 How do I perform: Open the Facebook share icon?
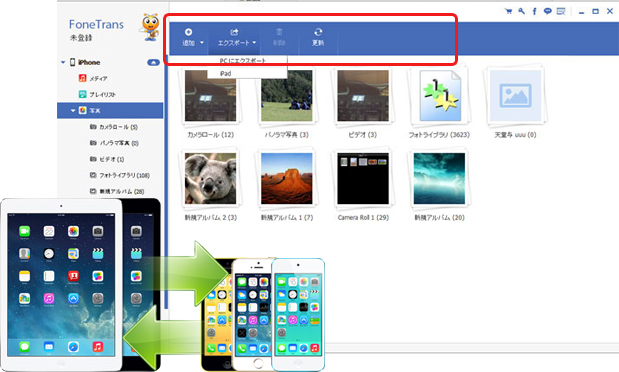[x=534, y=11]
